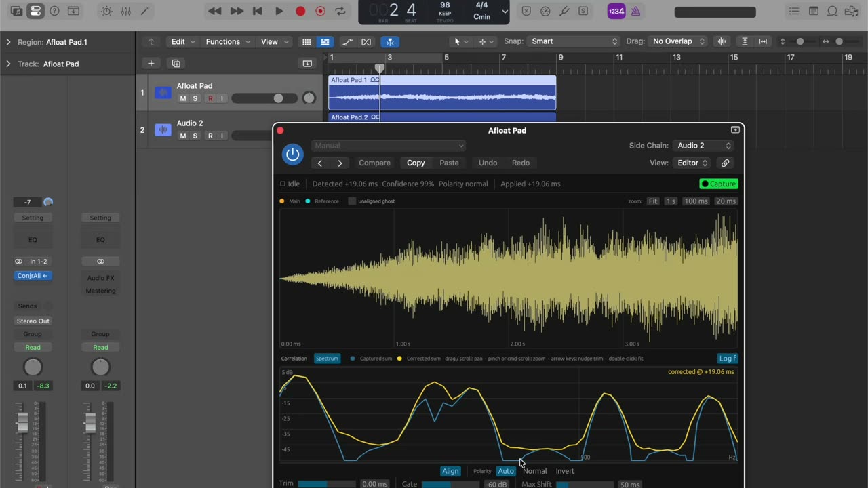868x488 pixels.
Task: Click the Fast Forward transport button
Action: click(x=237, y=11)
